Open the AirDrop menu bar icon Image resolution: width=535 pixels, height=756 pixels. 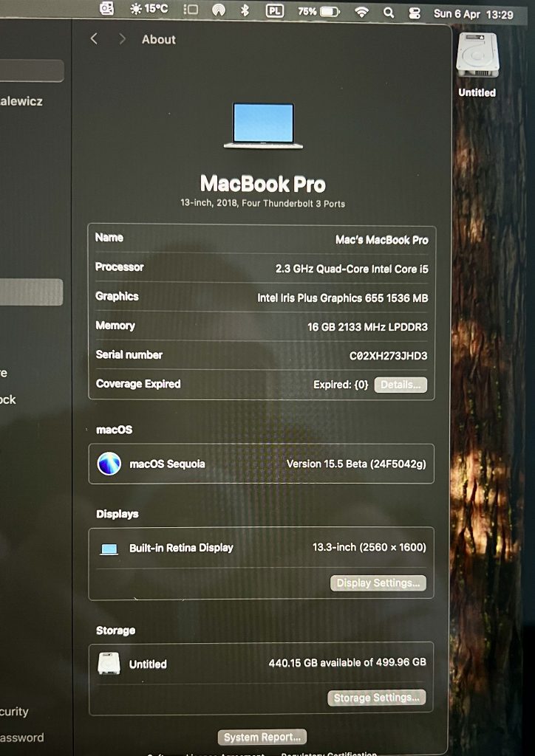coord(219,10)
